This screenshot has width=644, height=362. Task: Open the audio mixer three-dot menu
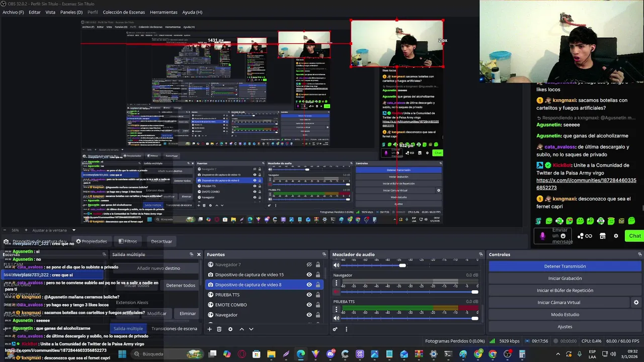pos(346,329)
